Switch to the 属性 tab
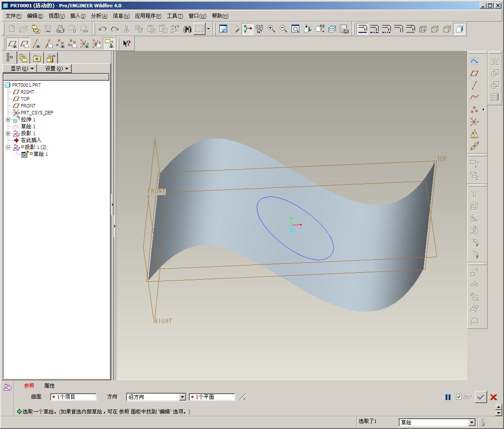The image size is (504, 429). 49,386
